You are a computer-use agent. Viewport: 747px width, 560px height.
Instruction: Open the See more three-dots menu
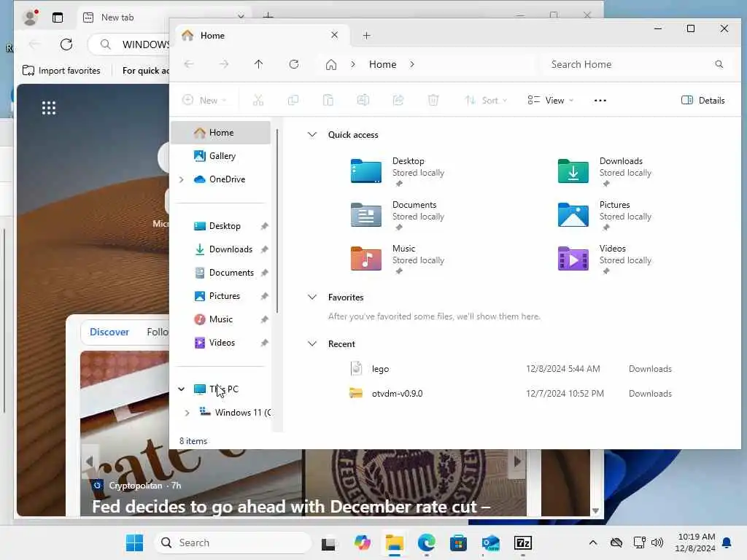click(600, 100)
